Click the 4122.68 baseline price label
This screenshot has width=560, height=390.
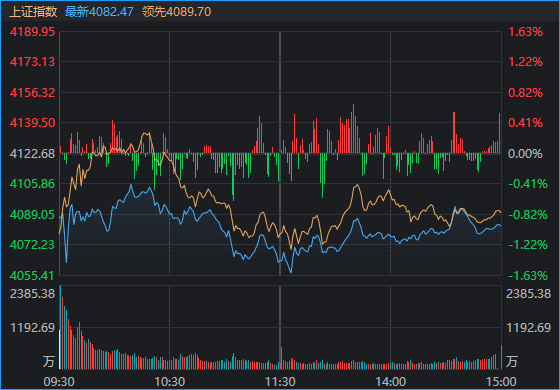pos(32,154)
